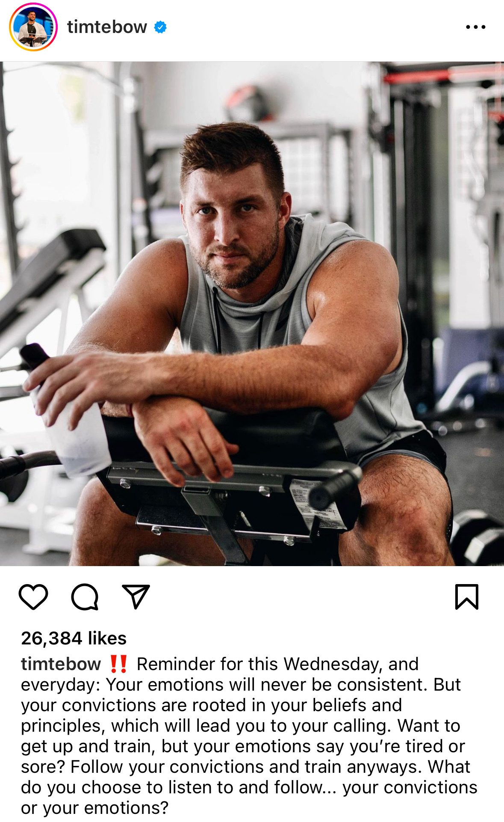View timtebow's story from the profile avatar
The width and height of the screenshot is (504, 822).
point(33,27)
